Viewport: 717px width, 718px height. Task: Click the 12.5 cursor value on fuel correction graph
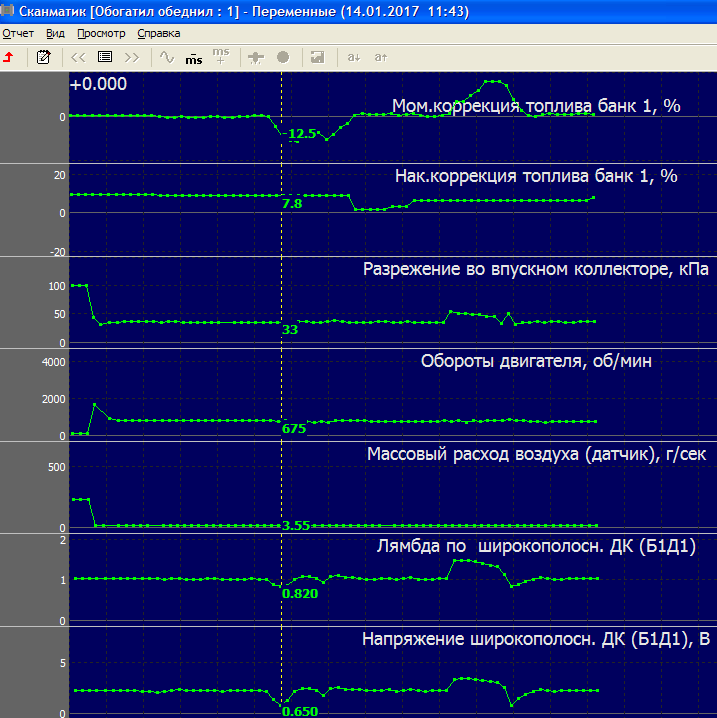pos(301,133)
